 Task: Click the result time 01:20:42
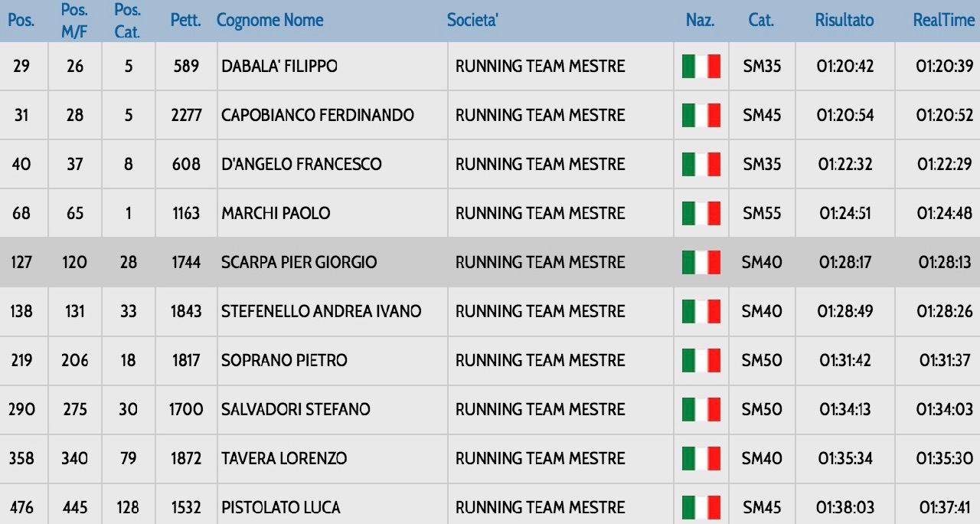click(x=844, y=67)
